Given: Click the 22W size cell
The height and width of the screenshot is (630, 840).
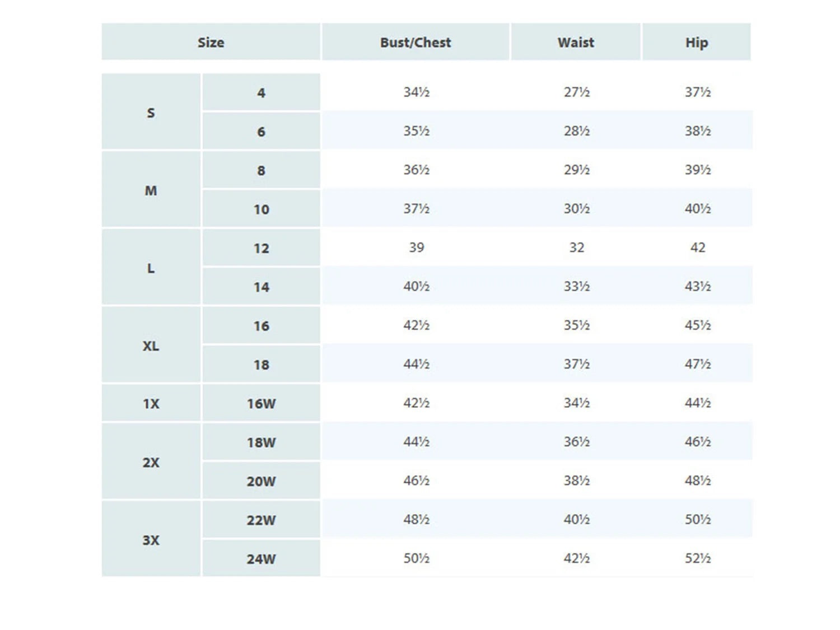Looking at the screenshot, I should [262, 520].
